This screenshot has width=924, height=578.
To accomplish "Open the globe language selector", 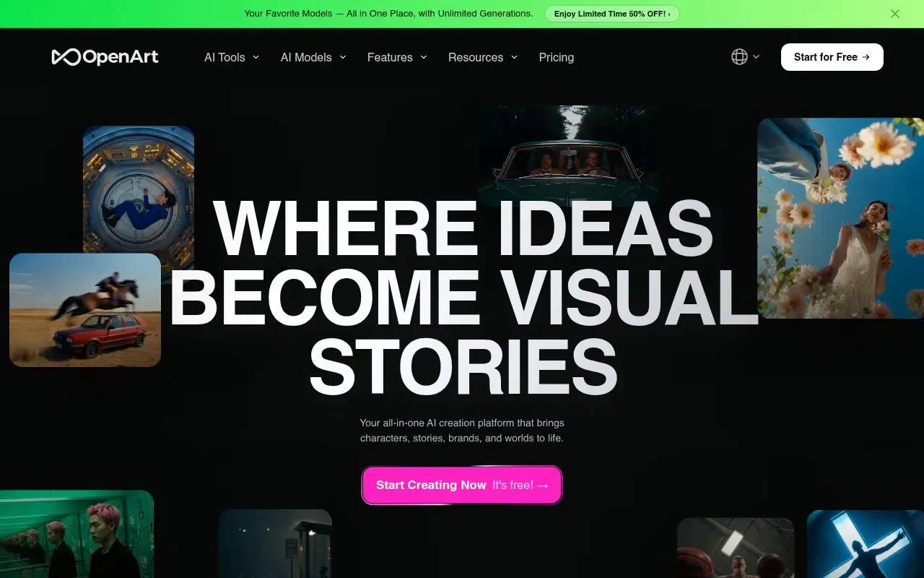I will click(739, 57).
